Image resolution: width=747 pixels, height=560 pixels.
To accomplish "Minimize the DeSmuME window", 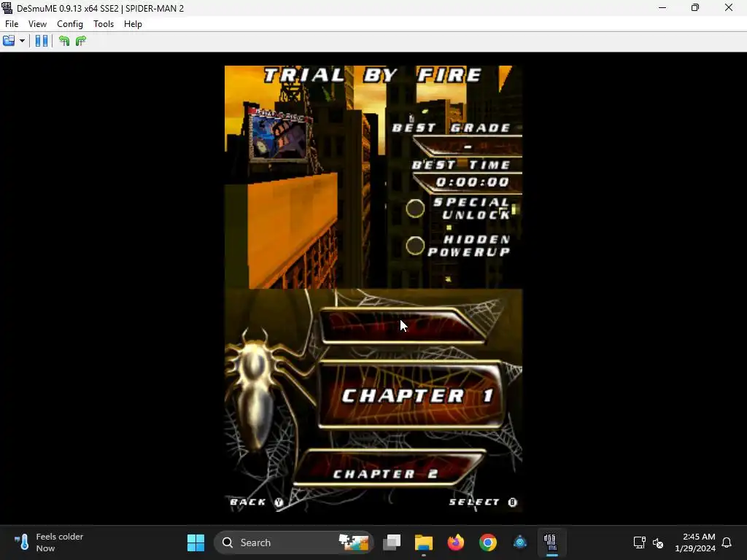I will [x=662, y=7].
